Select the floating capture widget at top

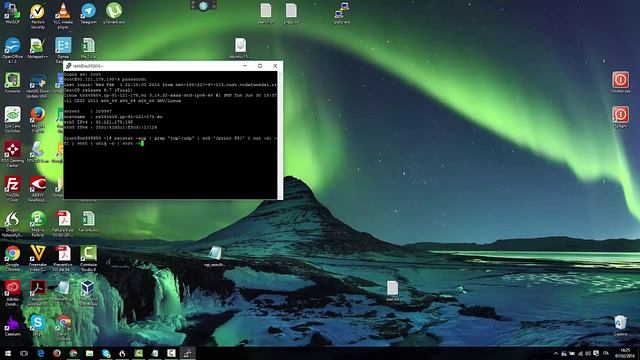(x=203, y=6)
